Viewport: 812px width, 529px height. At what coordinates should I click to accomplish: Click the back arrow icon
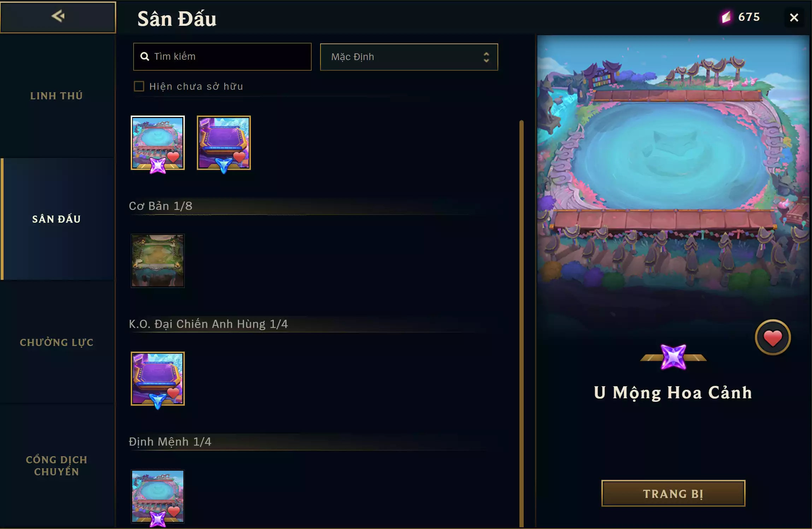pos(58,16)
